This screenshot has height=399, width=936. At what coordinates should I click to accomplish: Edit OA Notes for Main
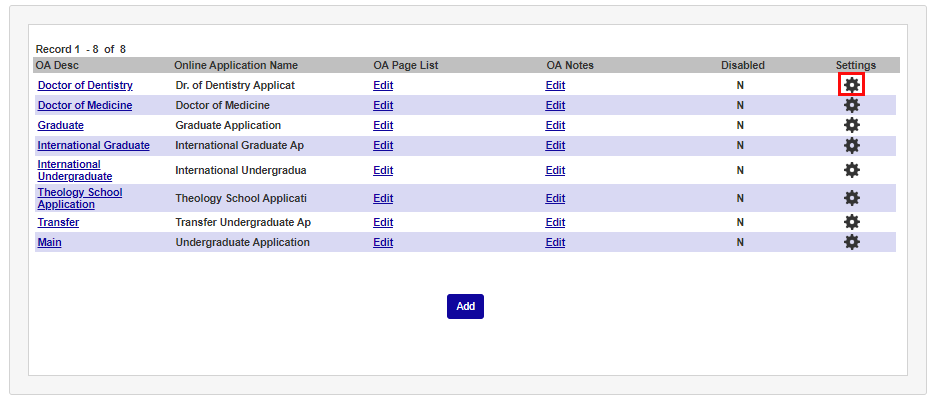555,243
